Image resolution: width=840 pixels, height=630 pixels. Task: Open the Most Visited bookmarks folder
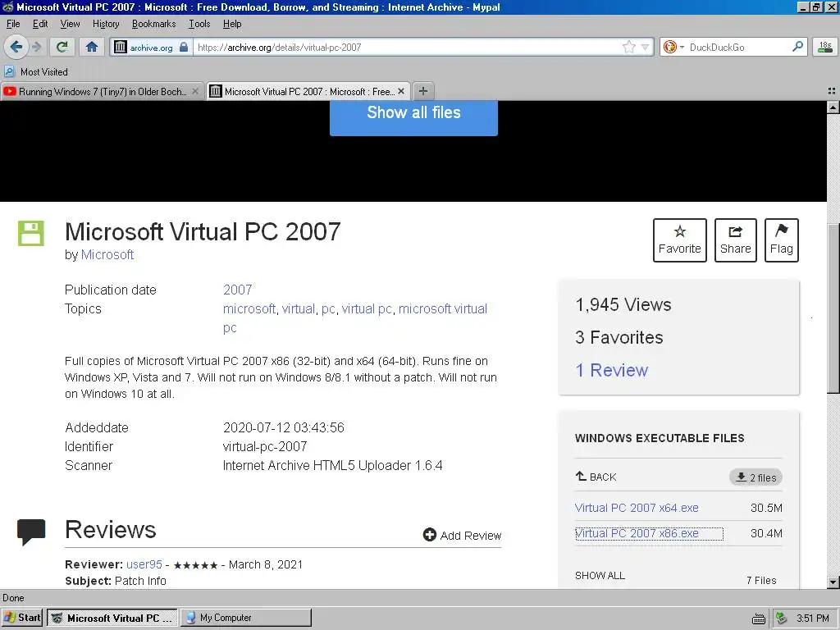coord(36,72)
